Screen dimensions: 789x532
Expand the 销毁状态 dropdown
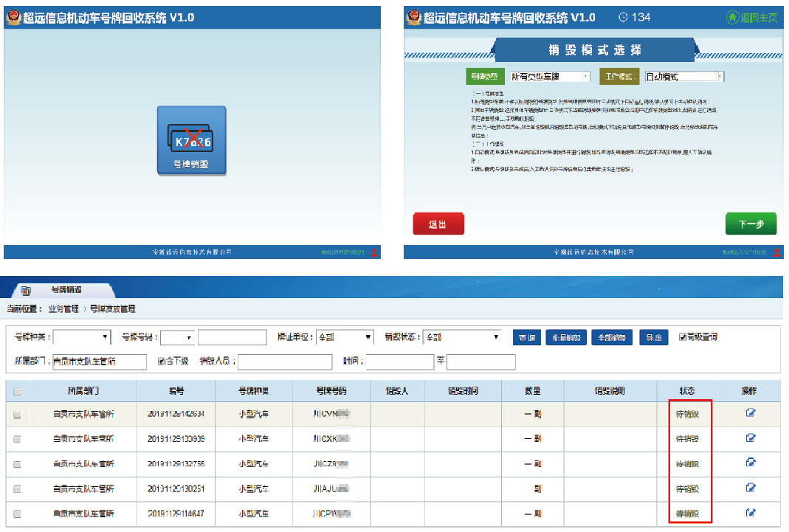pos(462,337)
